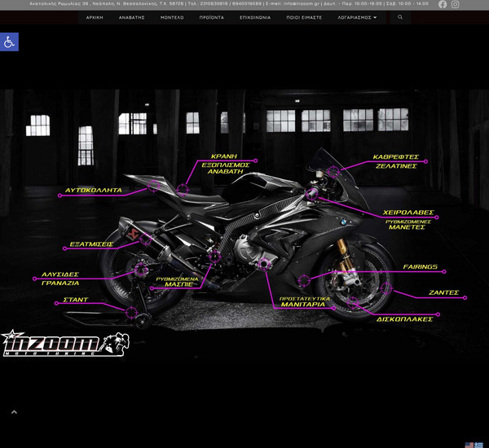Click the crosshair marker on the footpeg
Image resolution: width=489 pixels, height=448 pixels.
click(x=214, y=257)
